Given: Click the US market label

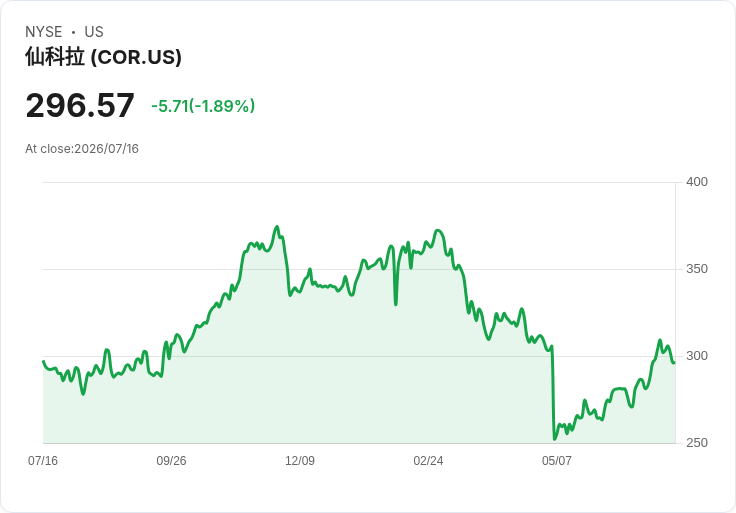Looking at the screenshot, I should [94, 32].
